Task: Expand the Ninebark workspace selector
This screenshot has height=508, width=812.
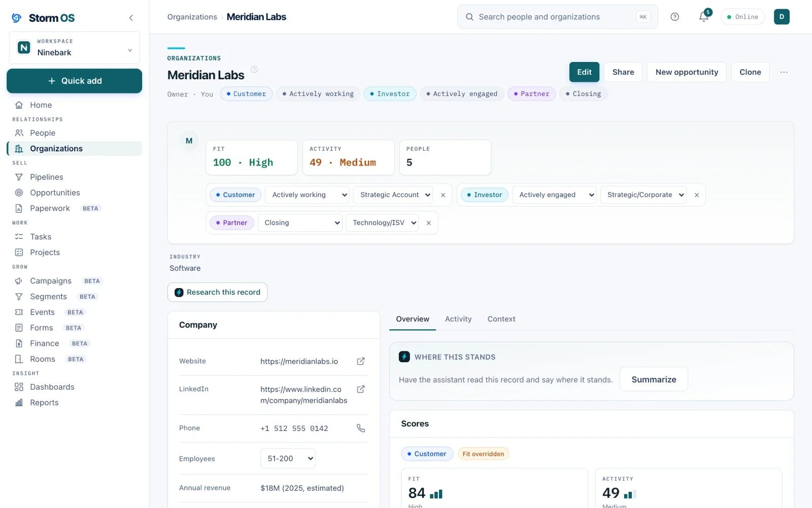Action: tap(74, 48)
